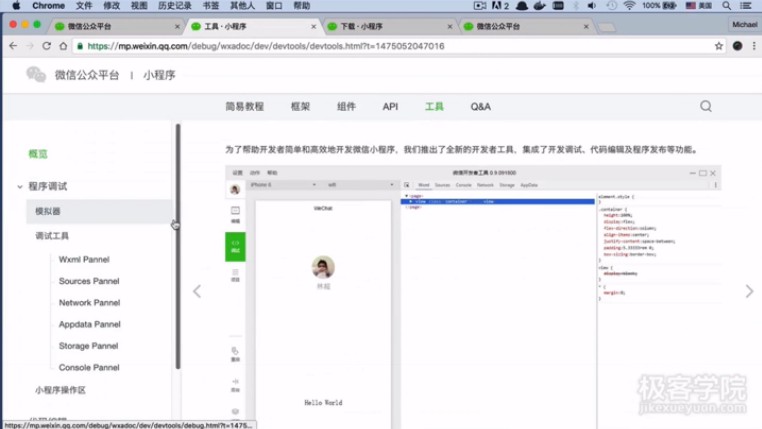The height and width of the screenshot is (429, 762).
Task: Click the bell icon in the menu bar
Action: click(522, 6)
